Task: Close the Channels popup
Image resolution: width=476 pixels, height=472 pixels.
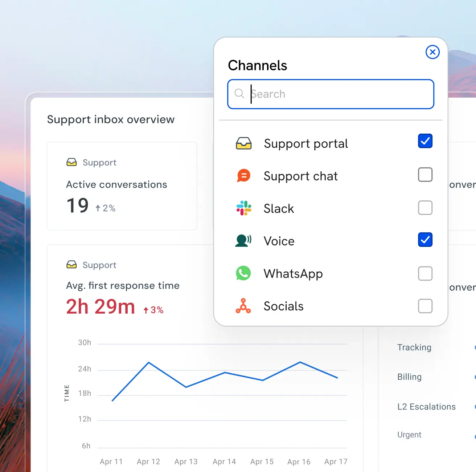Action: click(x=432, y=52)
